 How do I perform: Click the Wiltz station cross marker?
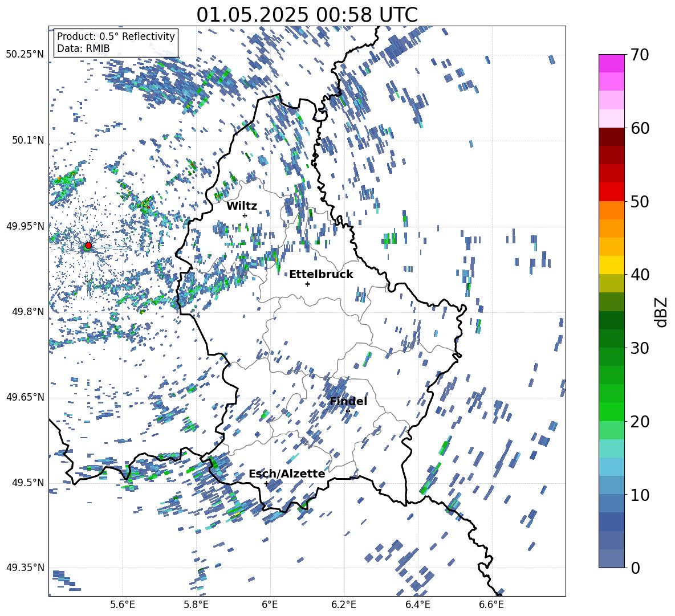[245, 215]
